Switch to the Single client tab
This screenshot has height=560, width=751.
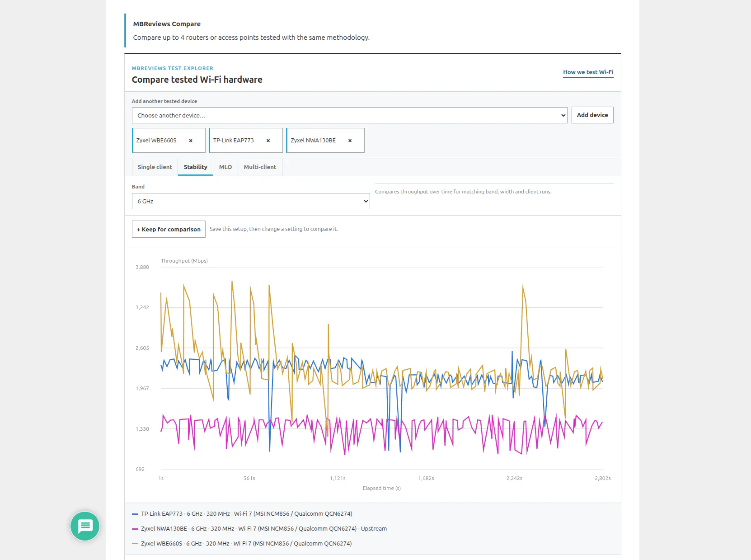(x=155, y=167)
